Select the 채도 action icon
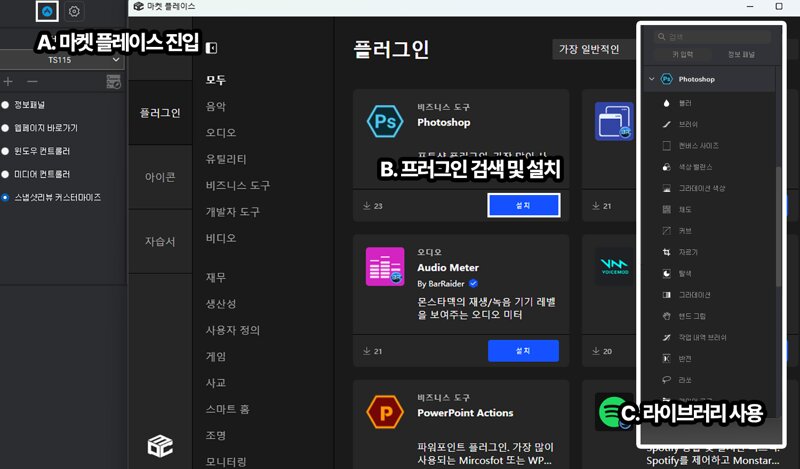This screenshot has height=469, width=800. point(666,209)
